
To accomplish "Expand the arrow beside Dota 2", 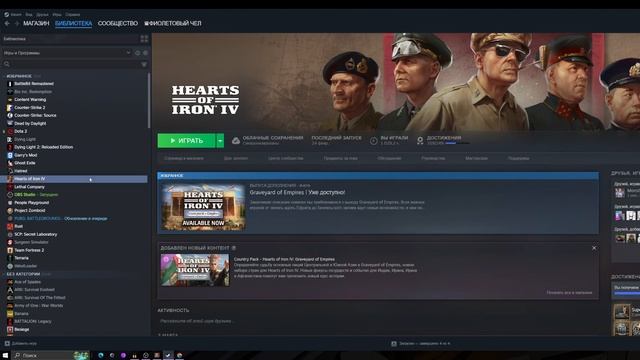I will pyautogui.click(x=4, y=131).
